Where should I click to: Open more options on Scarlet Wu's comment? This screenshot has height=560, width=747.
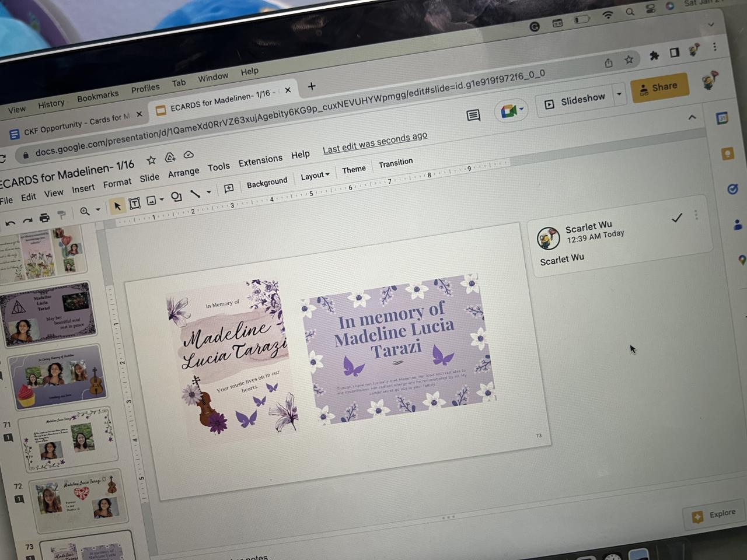point(696,215)
